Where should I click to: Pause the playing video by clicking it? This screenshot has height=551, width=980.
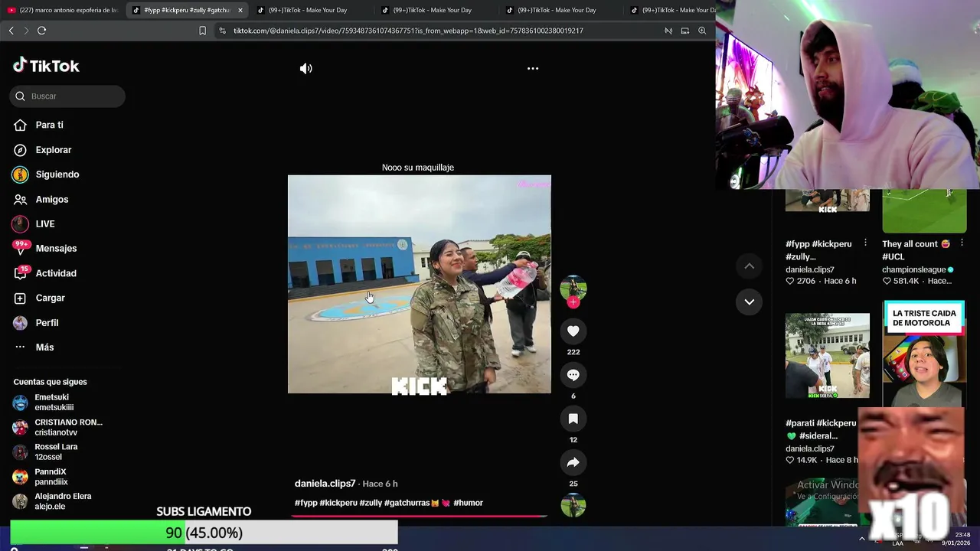click(419, 284)
